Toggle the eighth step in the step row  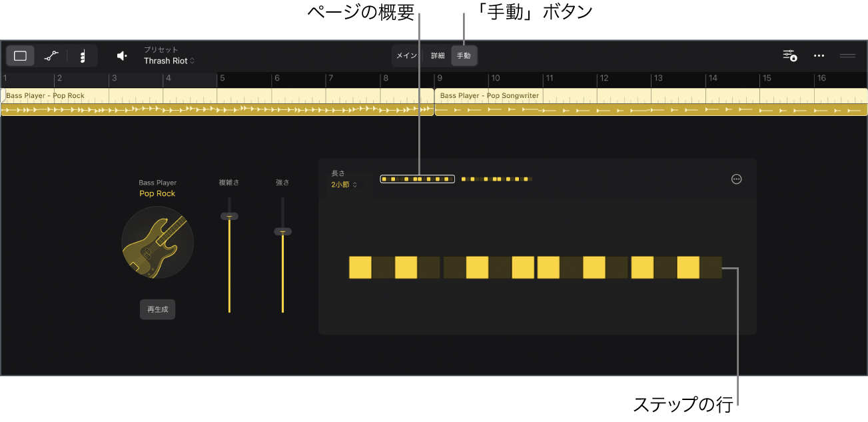[523, 267]
